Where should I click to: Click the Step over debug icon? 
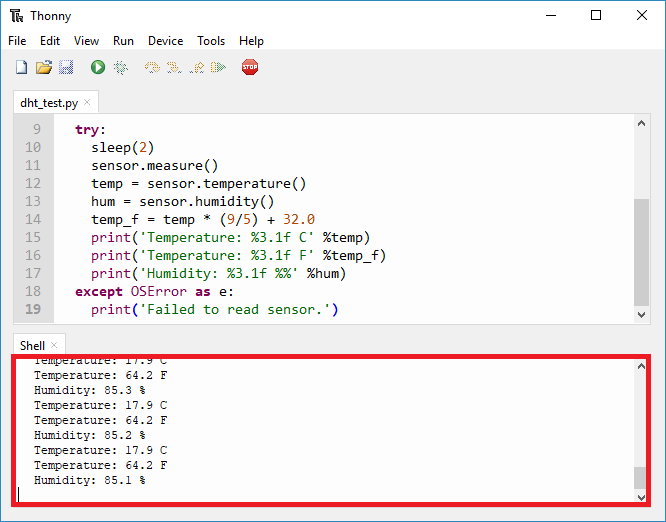(x=152, y=68)
